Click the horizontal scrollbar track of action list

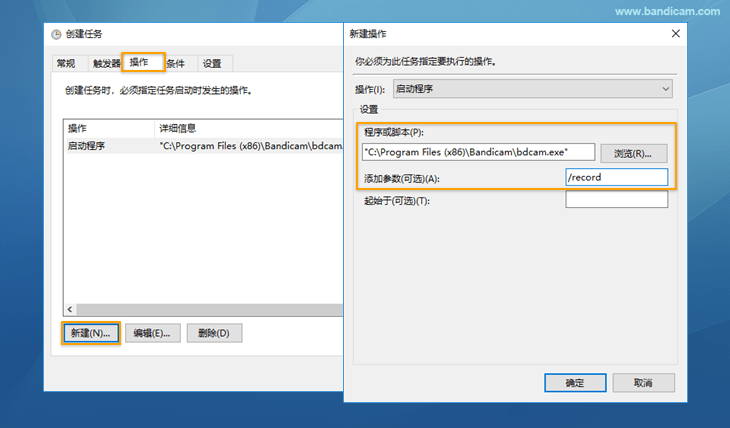coord(210,309)
